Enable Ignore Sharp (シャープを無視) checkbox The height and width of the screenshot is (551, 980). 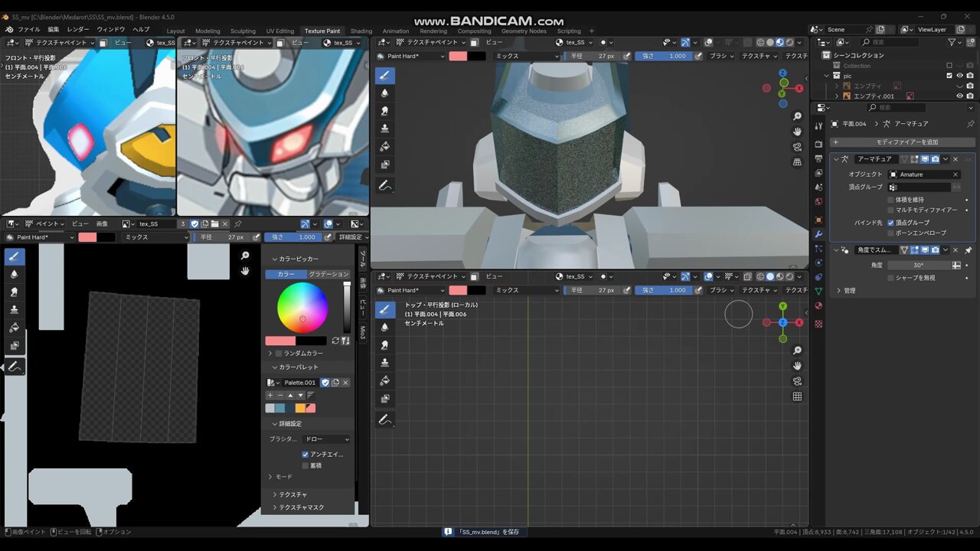click(890, 278)
